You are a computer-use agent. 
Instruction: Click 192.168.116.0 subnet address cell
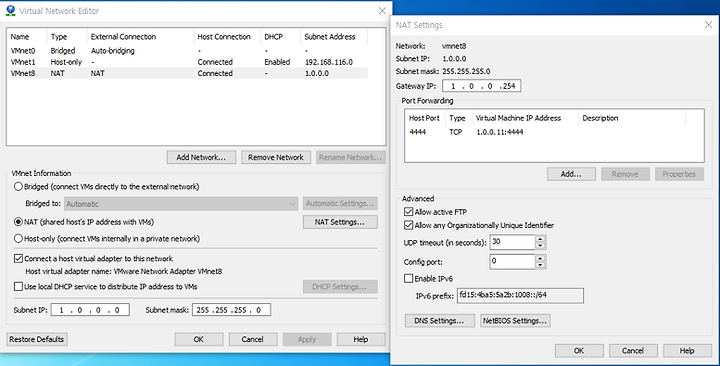pyautogui.click(x=329, y=62)
